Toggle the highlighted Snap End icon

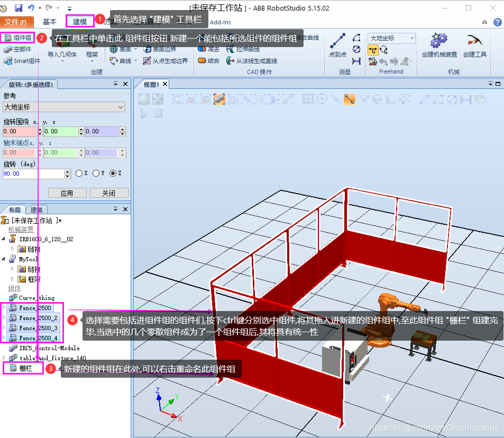[350, 99]
